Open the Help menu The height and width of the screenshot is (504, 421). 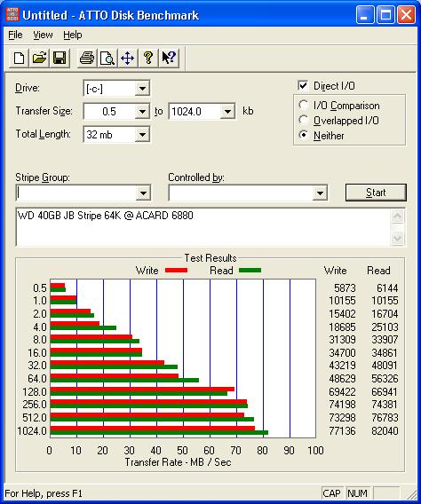[72, 35]
